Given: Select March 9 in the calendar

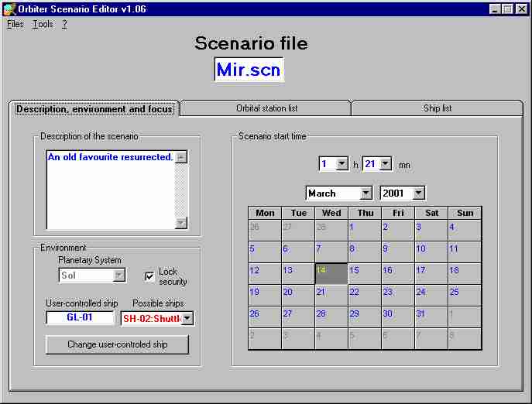Looking at the screenshot, I should (x=398, y=252).
